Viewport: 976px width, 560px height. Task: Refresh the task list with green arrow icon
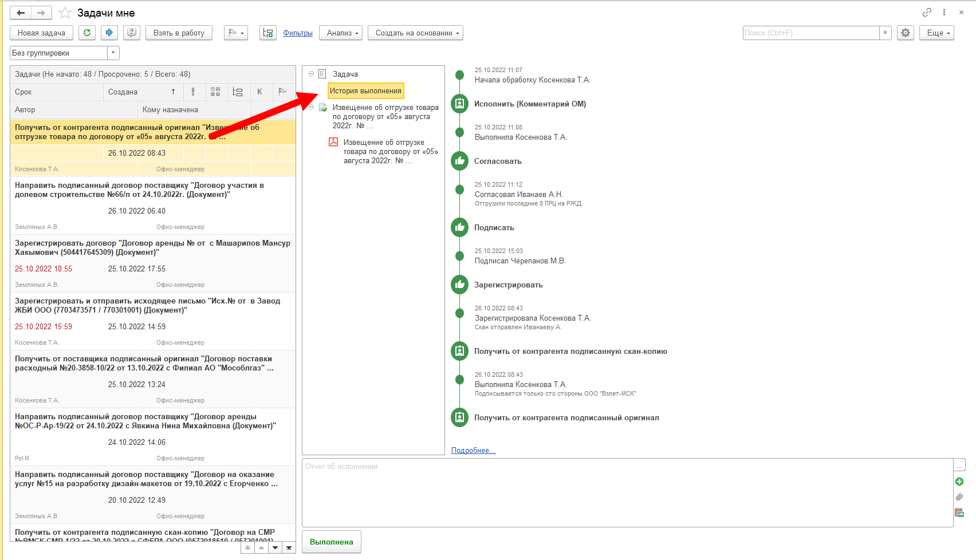click(87, 33)
